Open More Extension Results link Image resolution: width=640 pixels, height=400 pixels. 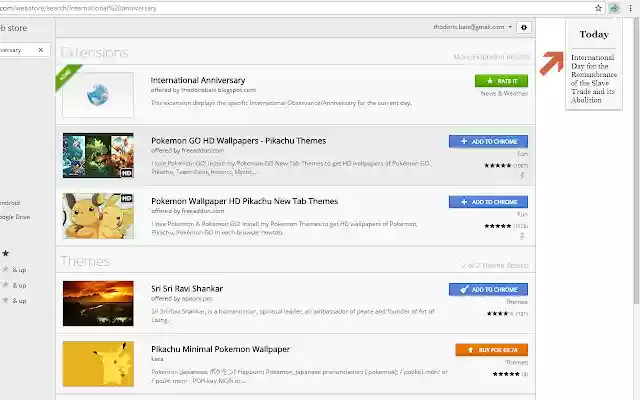pos(492,57)
